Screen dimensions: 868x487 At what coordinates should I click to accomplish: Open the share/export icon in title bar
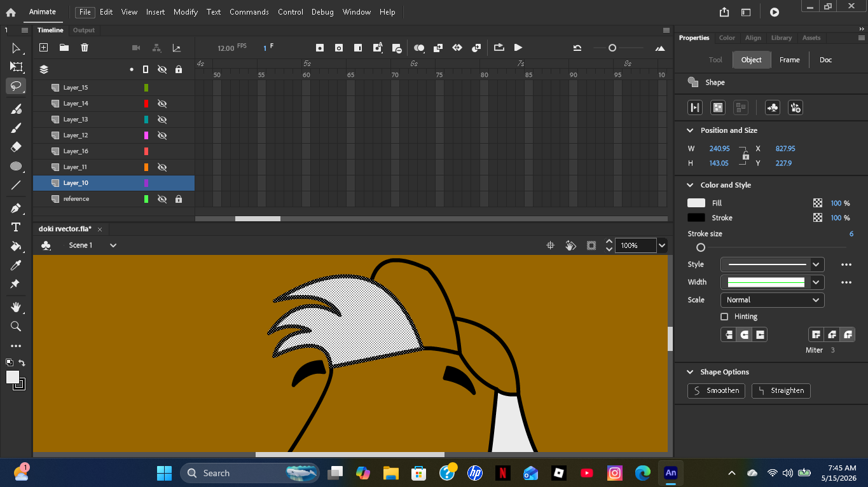click(x=724, y=12)
